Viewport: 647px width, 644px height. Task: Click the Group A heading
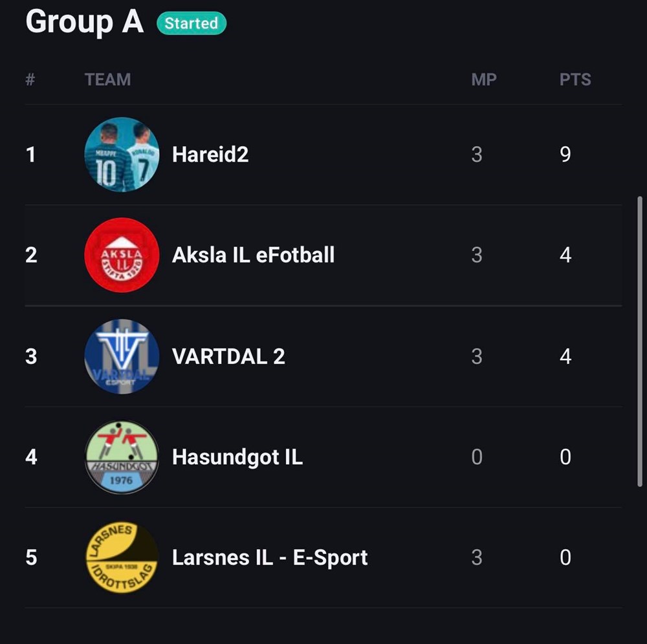tap(84, 22)
